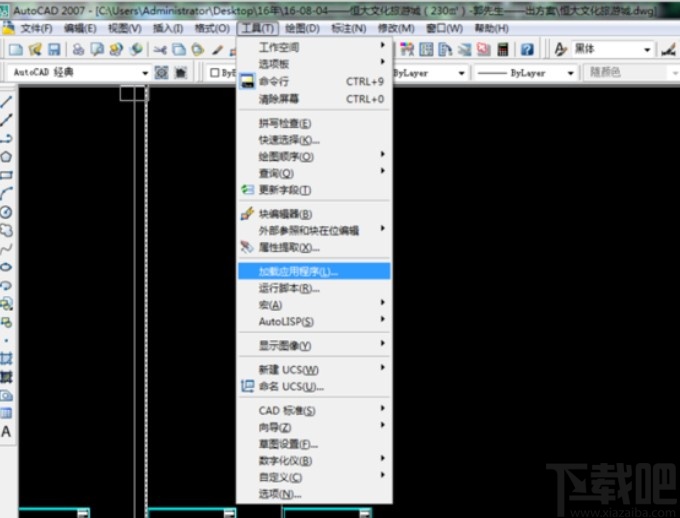680x518 pixels.
Task: Select the Gradient fill tool
Action: pyautogui.click(x=7, y=377)
